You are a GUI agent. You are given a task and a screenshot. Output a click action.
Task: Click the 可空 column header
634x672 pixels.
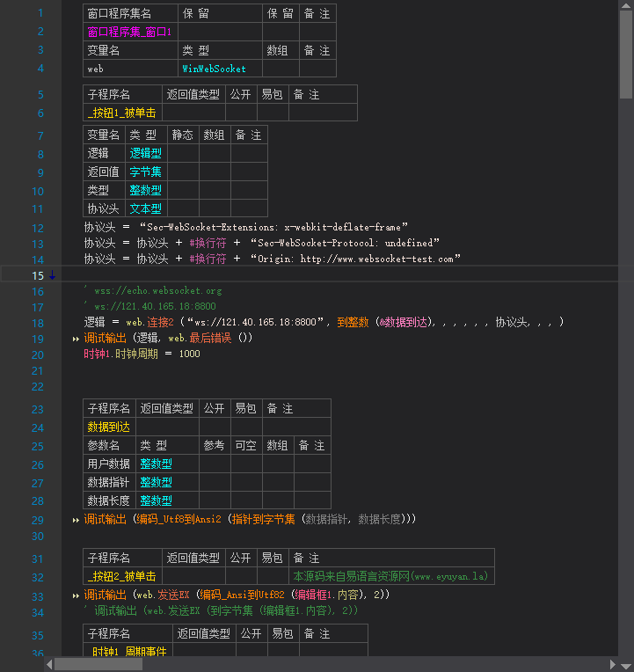click(246, 445)
